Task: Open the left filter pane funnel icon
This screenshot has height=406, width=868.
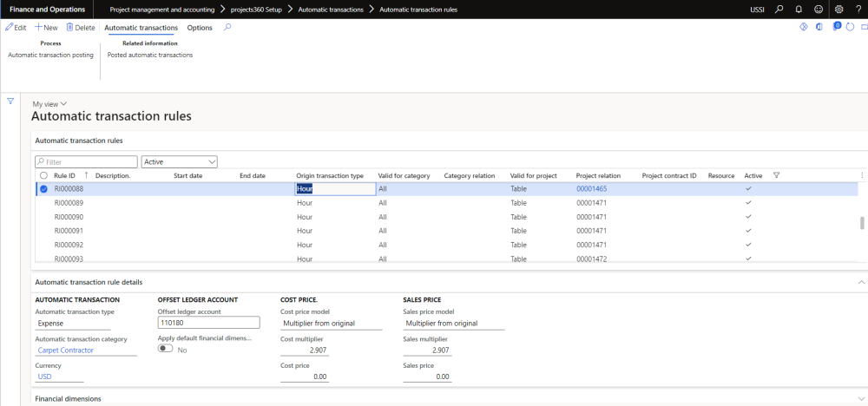Action: (11, 101)
